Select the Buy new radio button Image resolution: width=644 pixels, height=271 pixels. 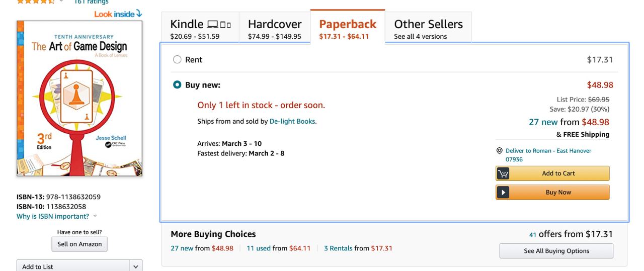pos(177,85)
